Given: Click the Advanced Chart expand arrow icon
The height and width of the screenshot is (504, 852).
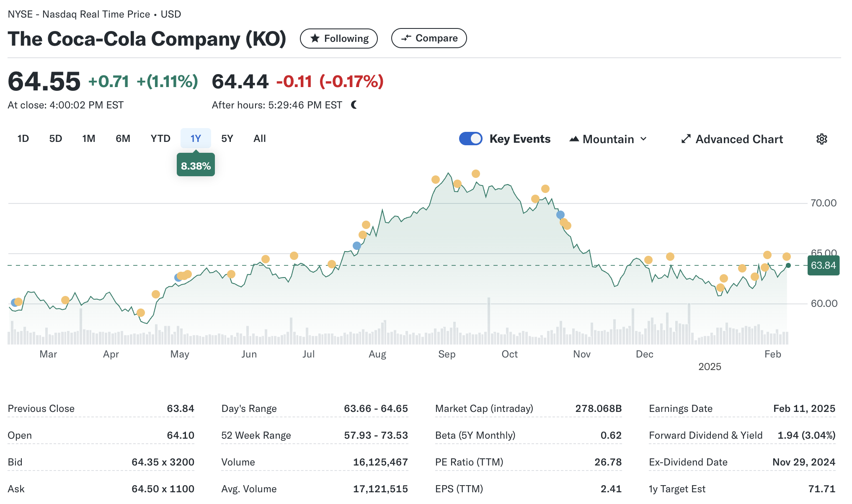Looking at the screenshot, I should pos(686,139).
